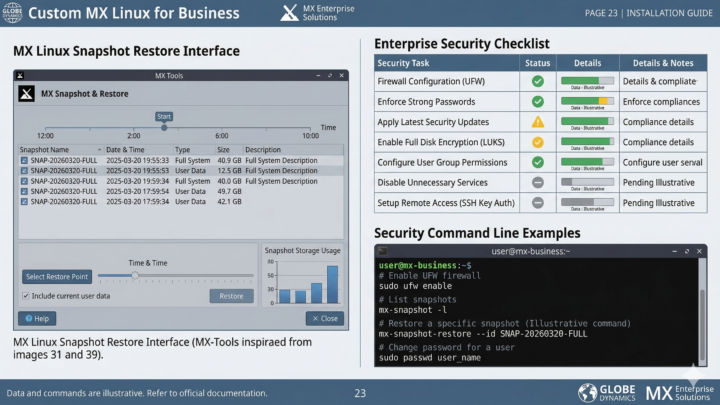This screenshot has height=405, width=720.
Task: Toggle the Include current user data checkbox
Action: [x=25, y=296]
